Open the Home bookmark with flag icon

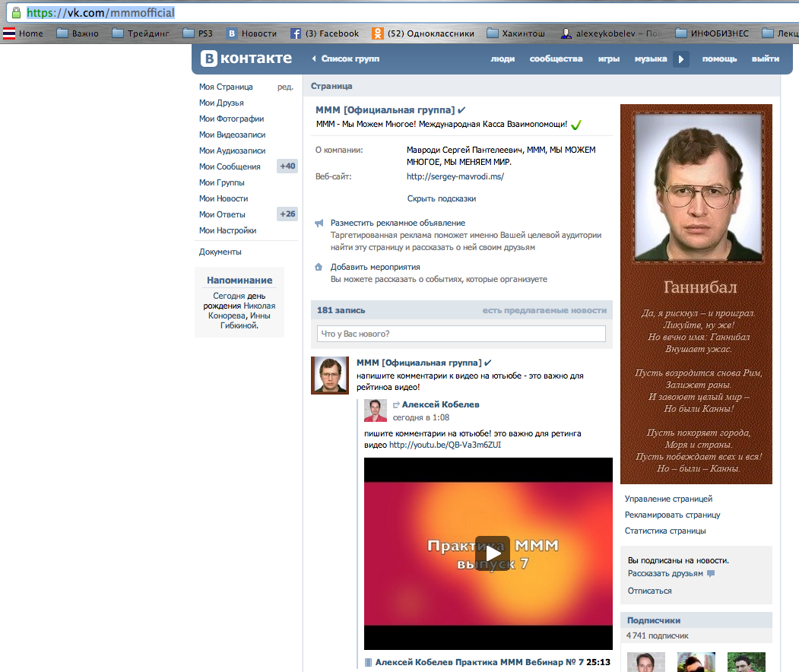(23, 33)
